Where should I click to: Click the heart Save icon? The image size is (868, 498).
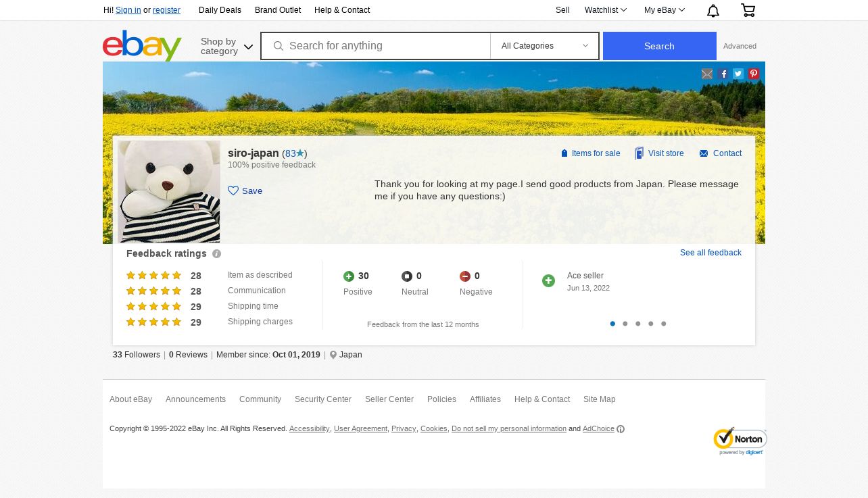click(x=233, y=191)
